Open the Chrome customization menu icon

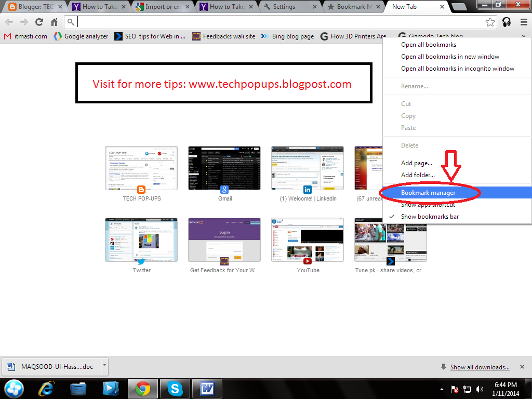[x=524, y=22]
